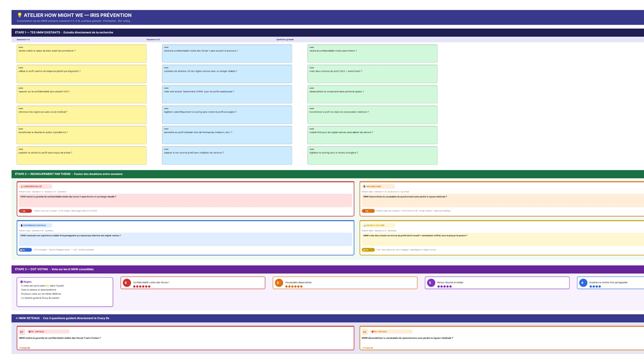Viewport: 644px width, 362px height.
Task: Click the 'Étape 3 — Dot voting' header
Action: 328,269
